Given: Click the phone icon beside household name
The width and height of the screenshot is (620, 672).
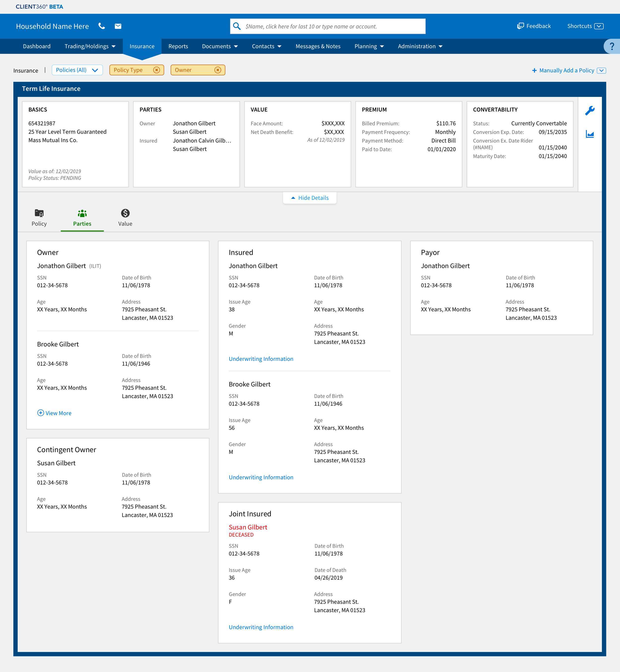Looking at the screenshot, I should point(102,26).
